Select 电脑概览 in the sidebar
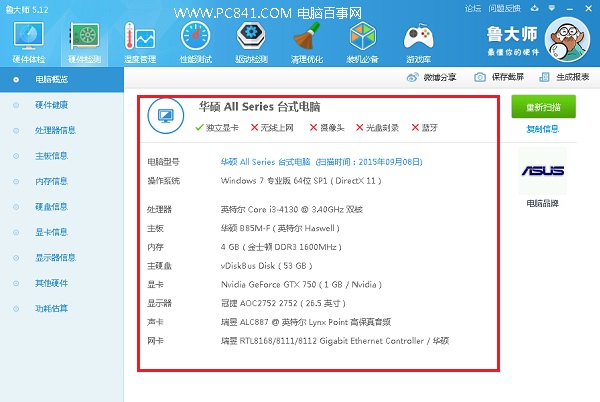 point(62,80)
